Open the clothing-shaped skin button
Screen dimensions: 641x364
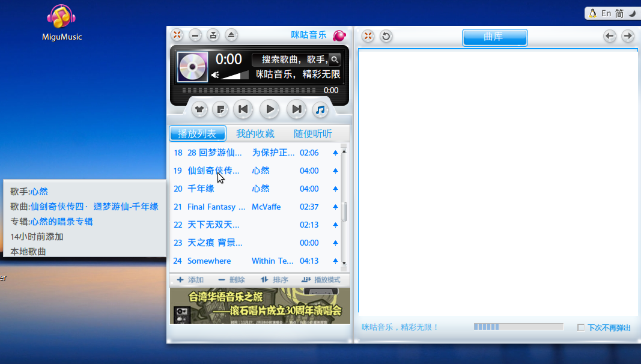(199, 109)
